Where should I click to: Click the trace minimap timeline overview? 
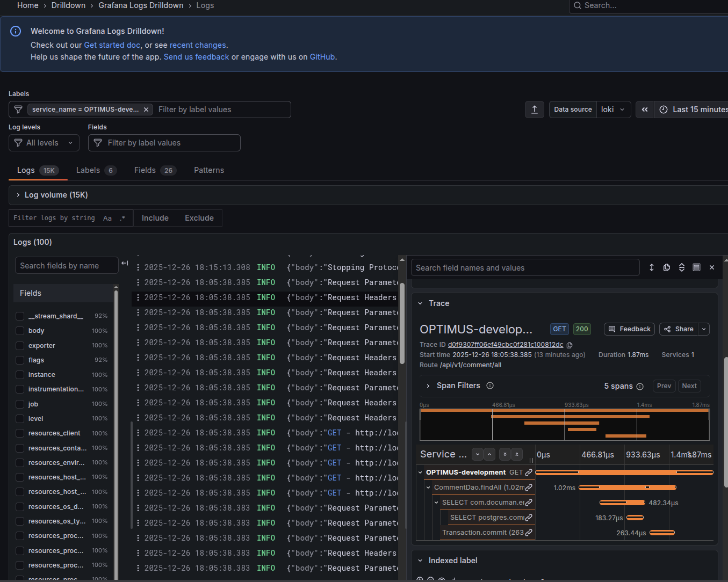point(564,425)
